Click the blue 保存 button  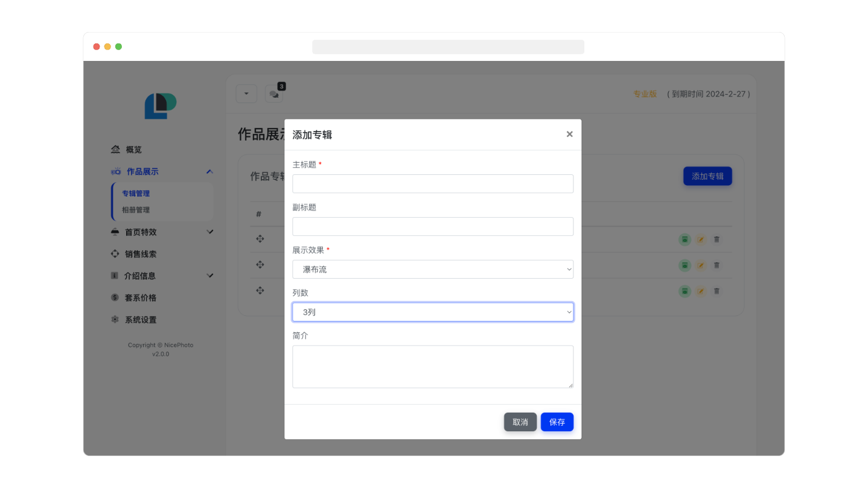coord(557,422)
